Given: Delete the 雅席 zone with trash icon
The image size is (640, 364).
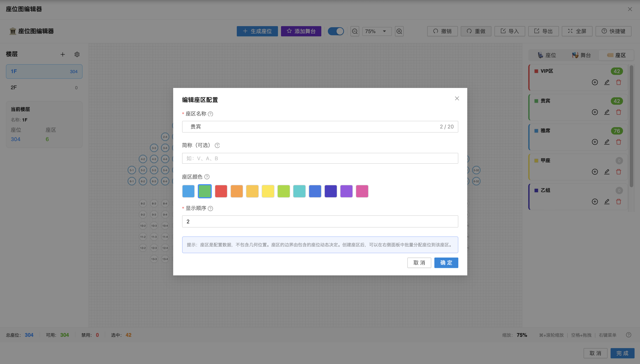Looking at the screenshot, I should click(x=618, y=142).
